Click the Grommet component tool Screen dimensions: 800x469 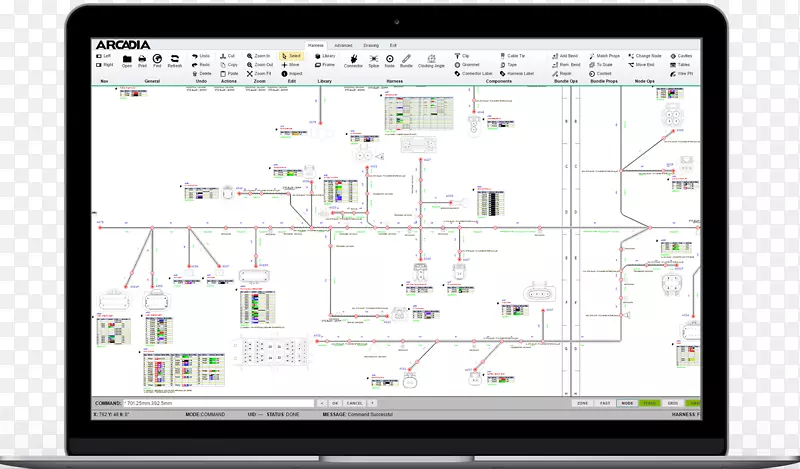click(x=467, y=65)
